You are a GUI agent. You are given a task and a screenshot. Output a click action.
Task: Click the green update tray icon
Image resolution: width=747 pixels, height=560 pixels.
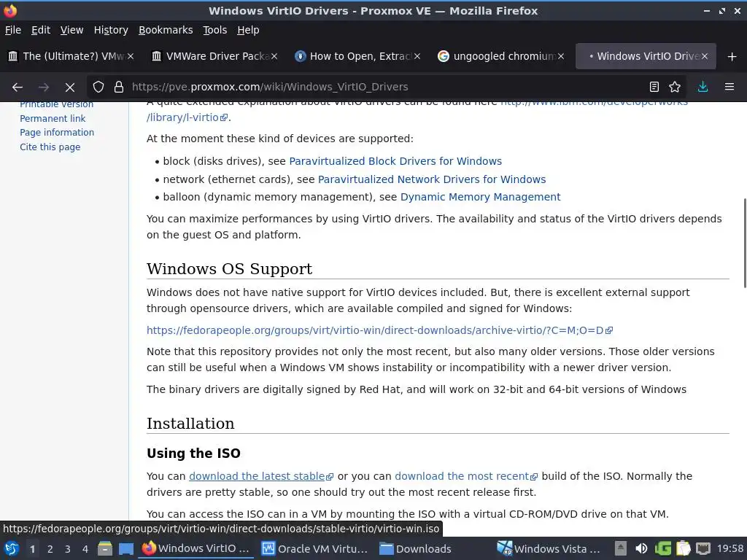662,548
